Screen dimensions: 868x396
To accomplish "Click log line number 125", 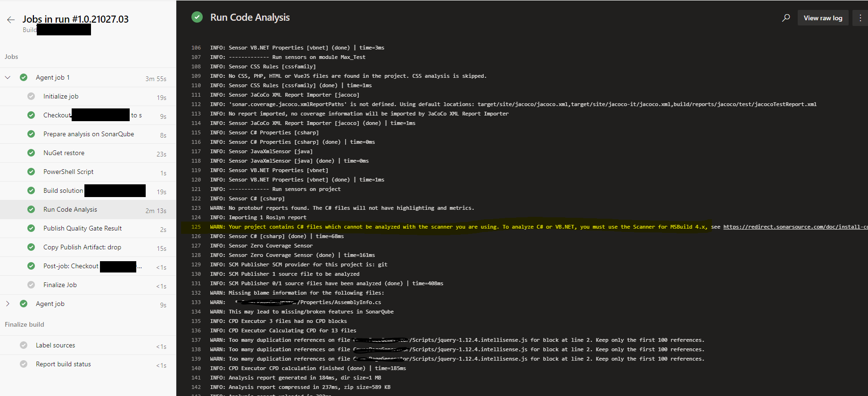I will click(196, 227).
